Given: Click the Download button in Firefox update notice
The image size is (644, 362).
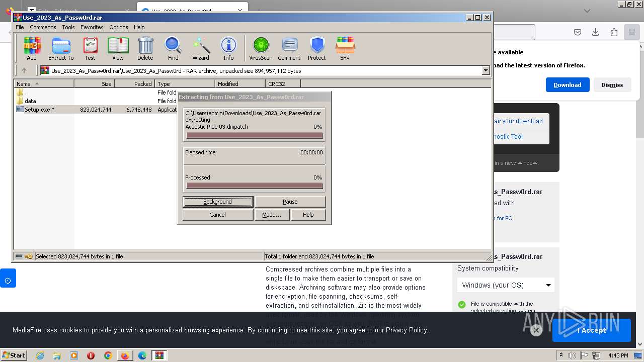Looking at the screenshot, I should [x=568, y=85].
